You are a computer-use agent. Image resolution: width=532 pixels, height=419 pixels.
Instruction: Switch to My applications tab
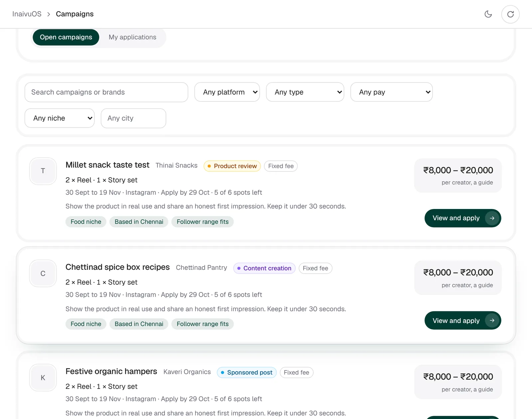(x=132, y=37)
